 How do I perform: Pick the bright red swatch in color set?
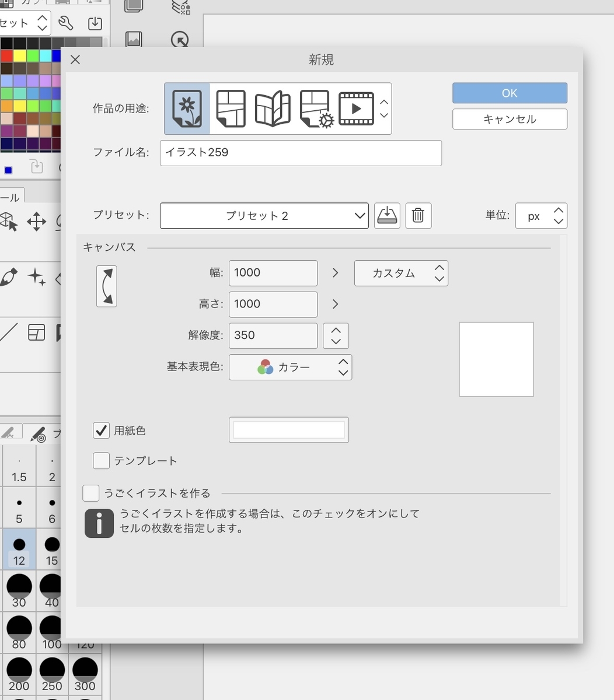(x=6, y=56)
